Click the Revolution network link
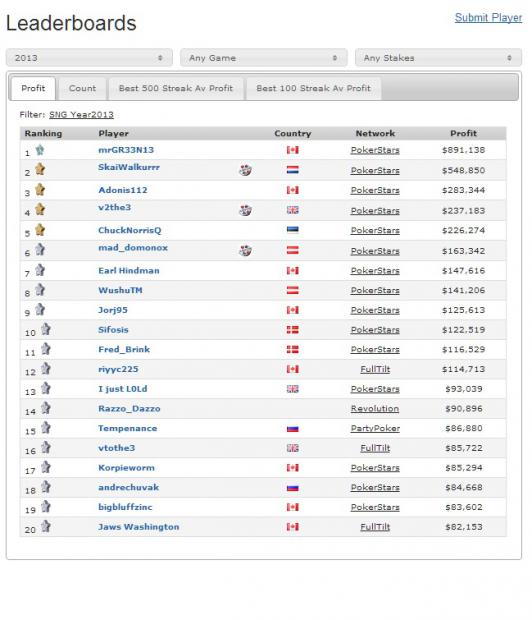The height and width of the screenshot is (620, 532). tap(375, 409)
